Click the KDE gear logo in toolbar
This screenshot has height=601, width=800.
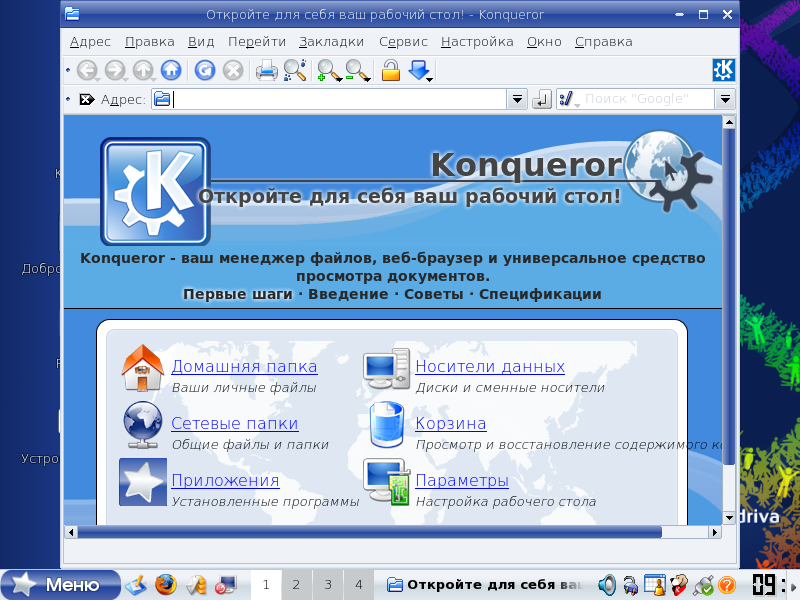723,70
